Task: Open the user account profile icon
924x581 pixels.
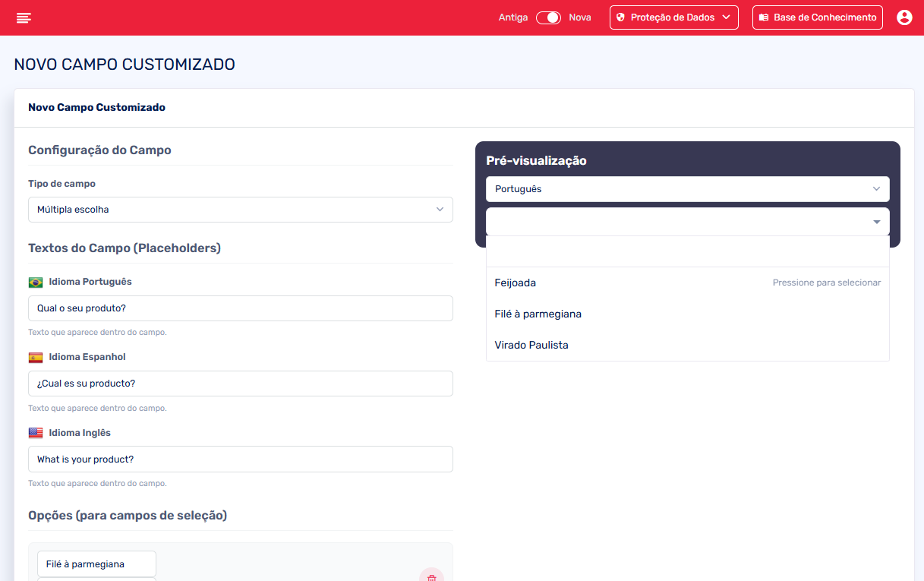Action: (904, 17)
